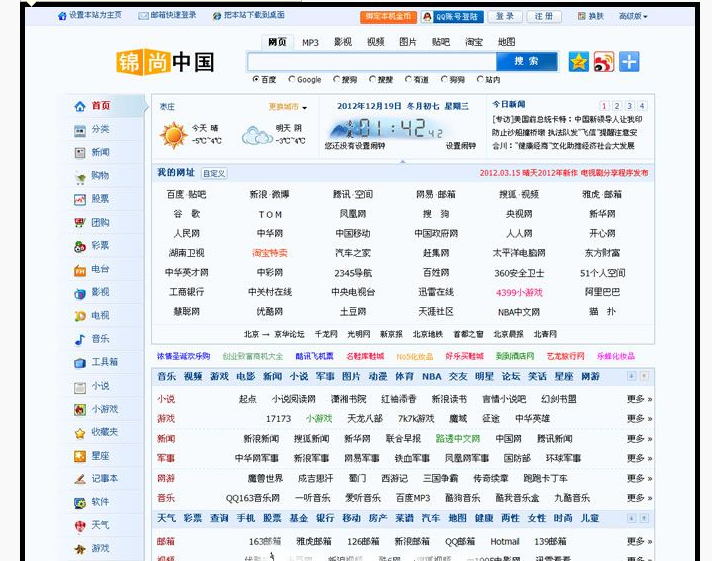Click the QQ账号登陆 login button
Screen dimensions: 718x561
click(x=452, y=17)
